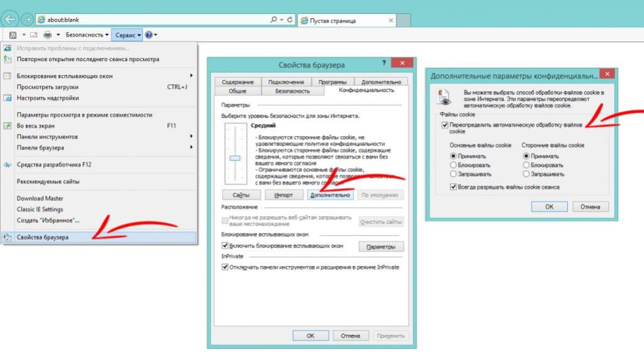Click Отмена in Свойства браузера dialog
The image size is (644, 362).
point(350,336)
